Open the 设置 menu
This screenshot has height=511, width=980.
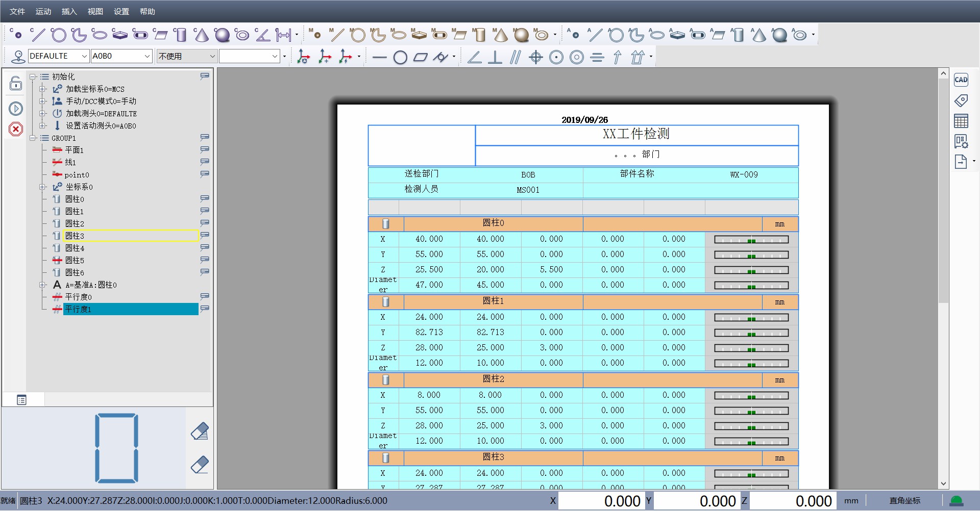[121, 11]
